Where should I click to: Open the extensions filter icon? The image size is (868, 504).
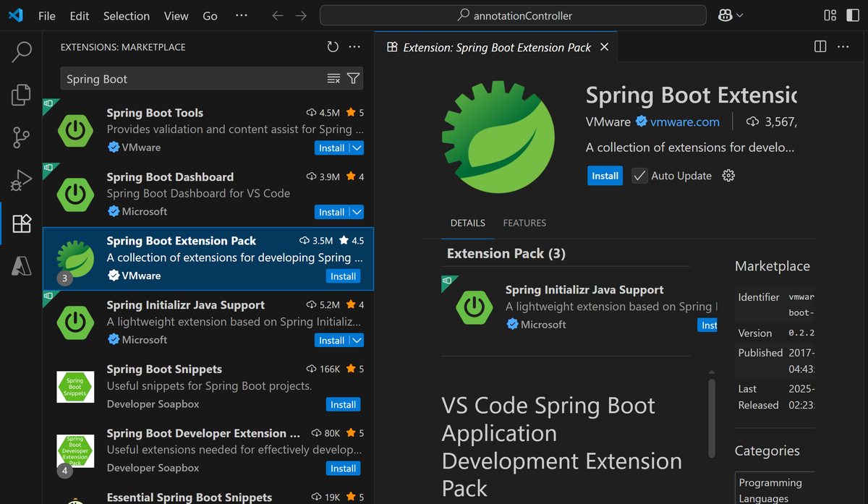coord(353,79)
